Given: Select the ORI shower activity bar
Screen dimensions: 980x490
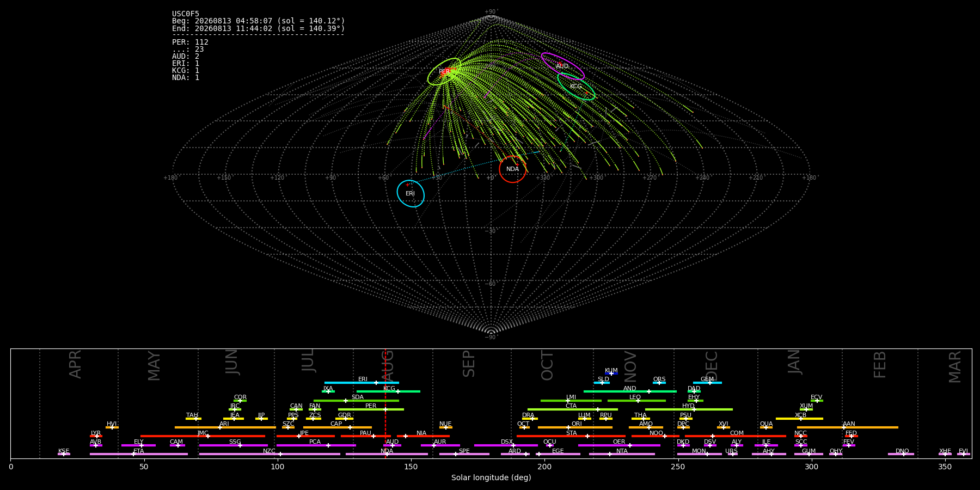Looking at the screenshot, I should pos(575,427).
